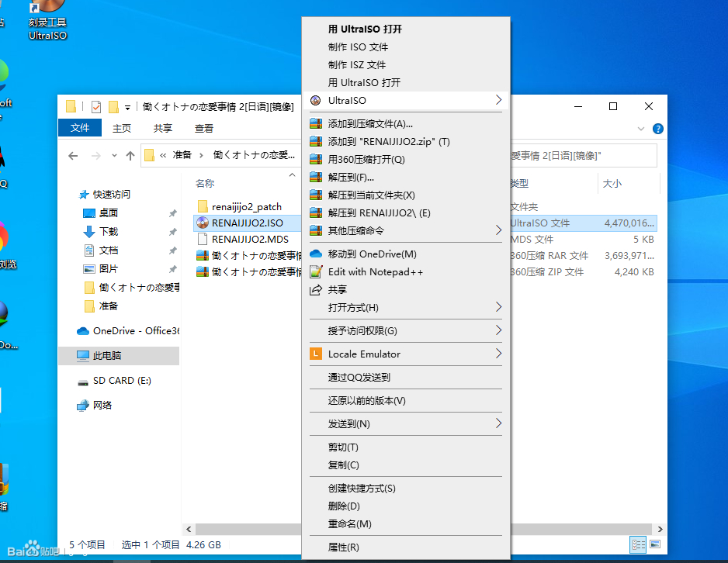The image size is (728, 563).
Task: Choose '制作 ISZ 文件' menu entry
Action: pyautogui.click(x=406, y=65)
